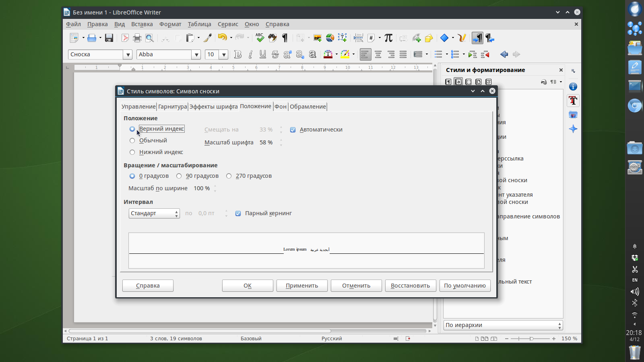Open the По иерархии styles filter dropdown
644x362 pixels.
point(503,325)
